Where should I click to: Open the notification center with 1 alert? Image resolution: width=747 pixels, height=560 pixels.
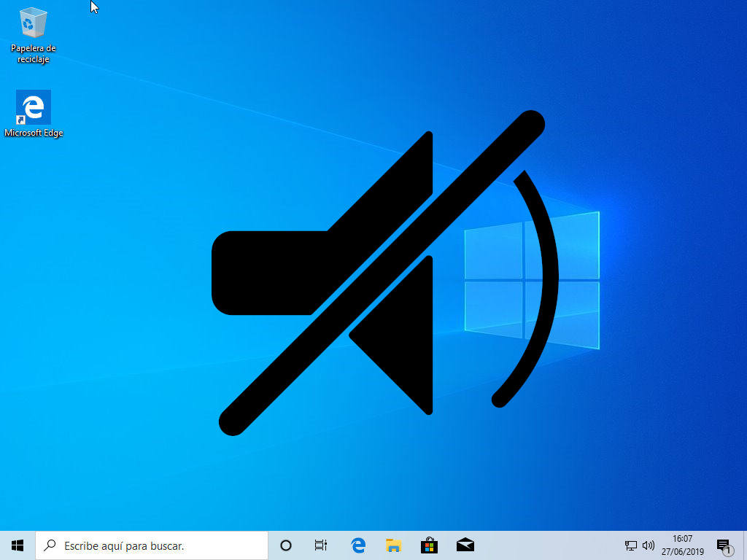[723, 545]
